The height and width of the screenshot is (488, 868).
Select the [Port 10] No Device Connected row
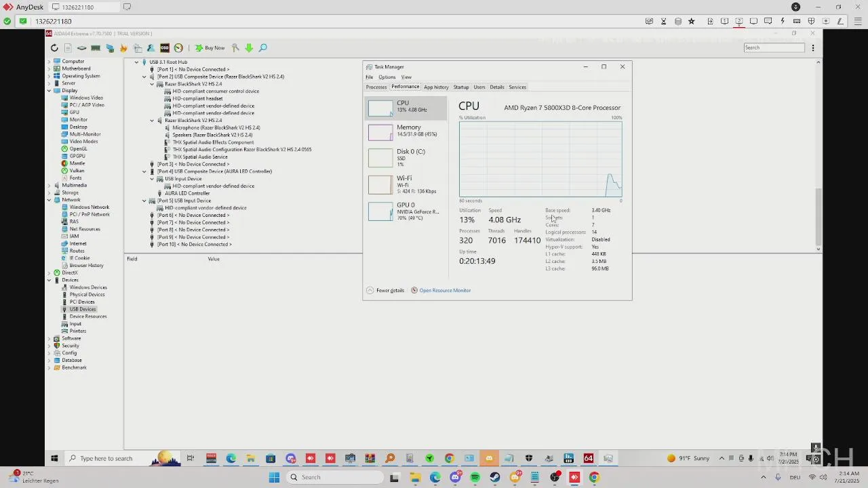195,245
